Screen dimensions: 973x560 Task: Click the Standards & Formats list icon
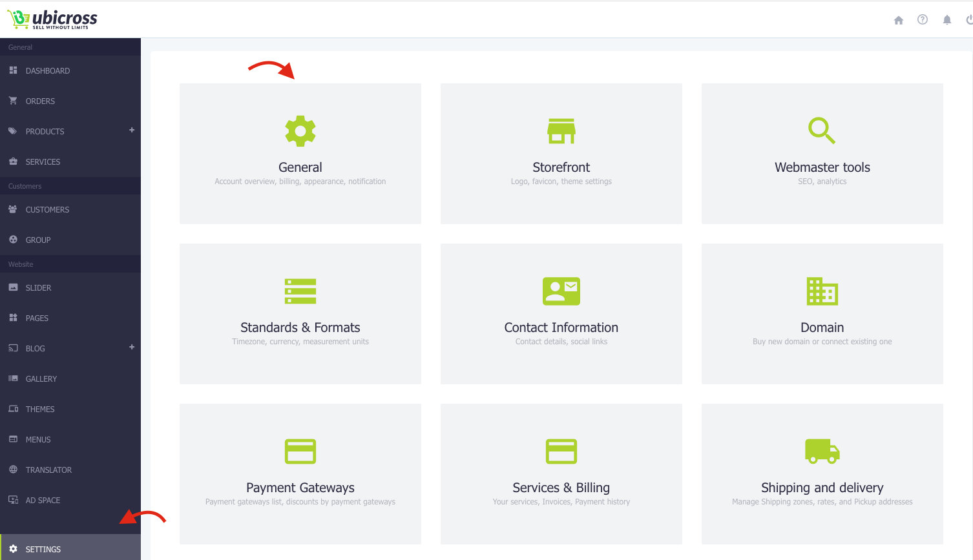click(x=300, y=291)
